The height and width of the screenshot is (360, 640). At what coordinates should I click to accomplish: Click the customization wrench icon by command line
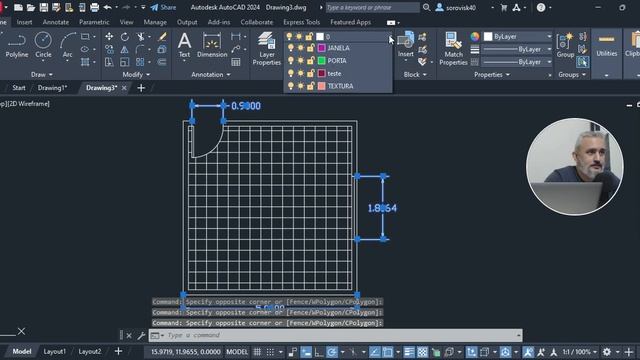click(x=141, y=336)
